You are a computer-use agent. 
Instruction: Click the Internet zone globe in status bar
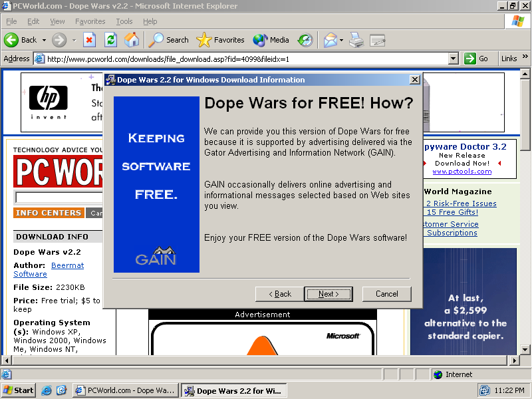[438, 374]
